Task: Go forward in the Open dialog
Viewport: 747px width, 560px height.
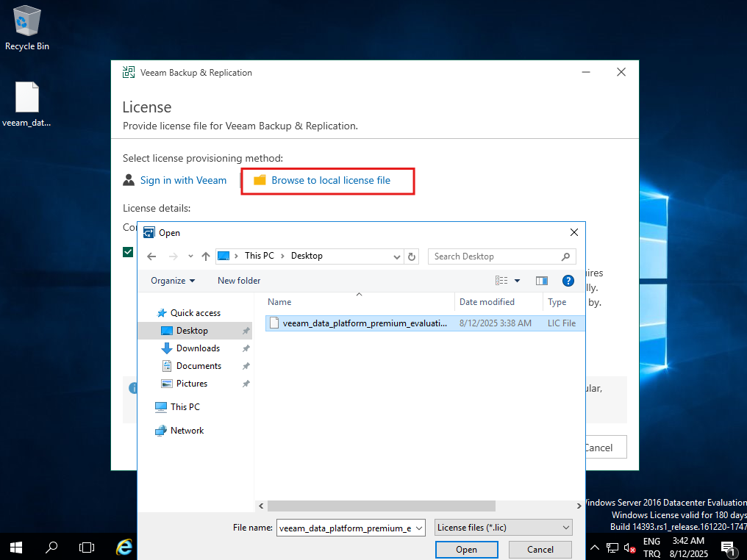Action: pos(174,256)
